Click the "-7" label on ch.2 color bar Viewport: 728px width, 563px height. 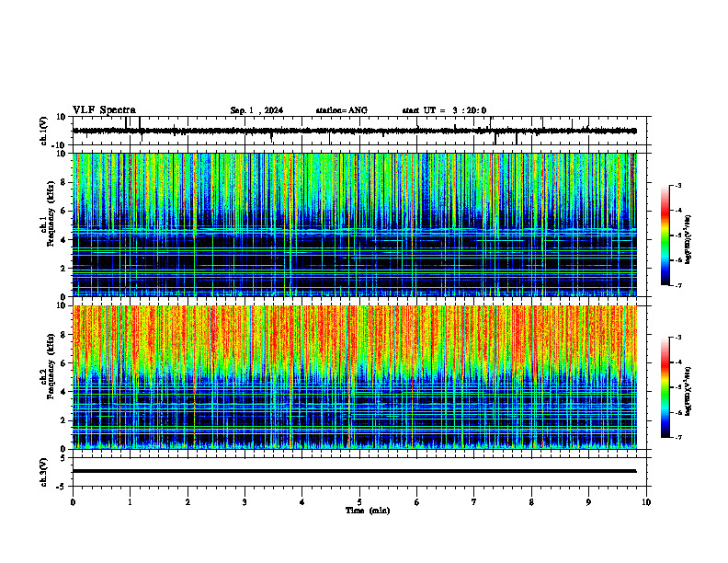point(677,437)
